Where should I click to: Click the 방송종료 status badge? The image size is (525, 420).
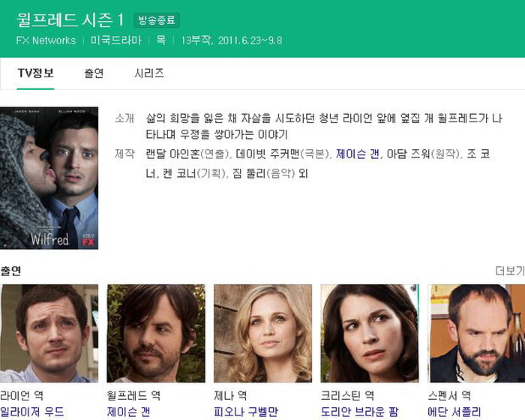tap(157, 20)
